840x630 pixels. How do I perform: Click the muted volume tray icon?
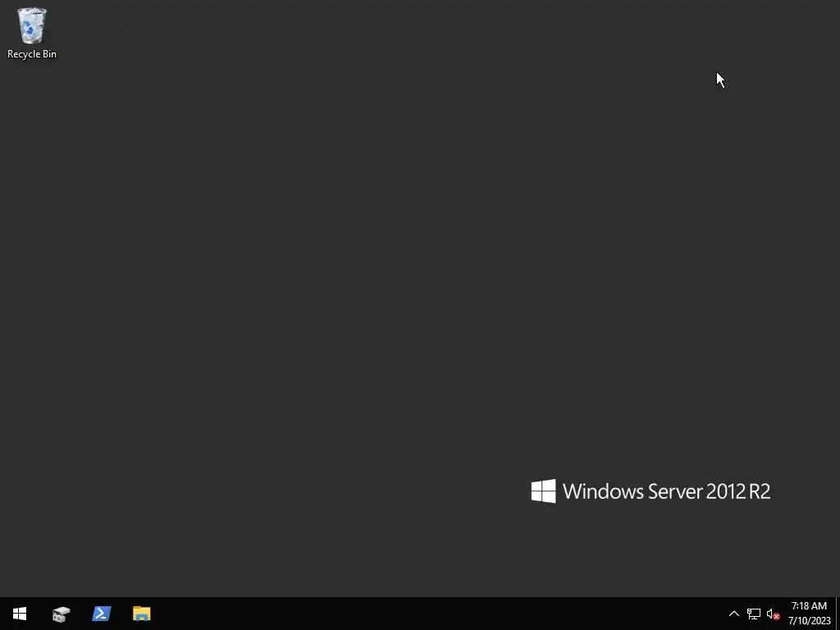tap(773, 614)
